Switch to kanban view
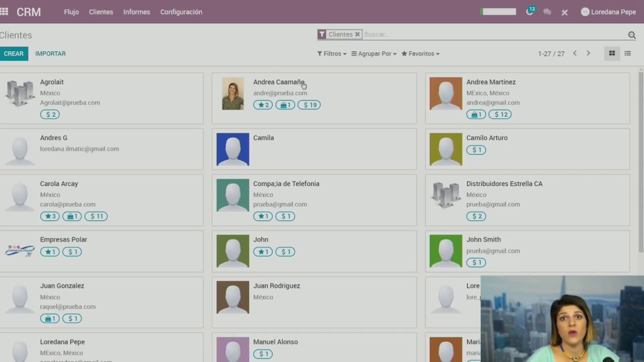Viewport: 644px width, 362px height. point(612,53)
